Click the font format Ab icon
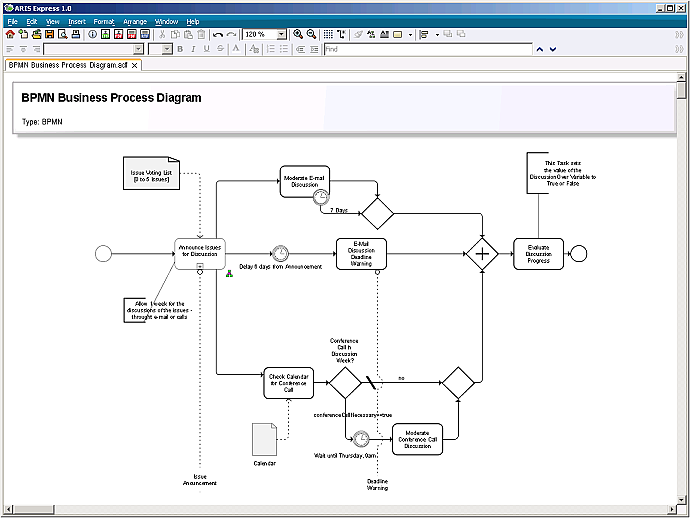 [254, 49]
